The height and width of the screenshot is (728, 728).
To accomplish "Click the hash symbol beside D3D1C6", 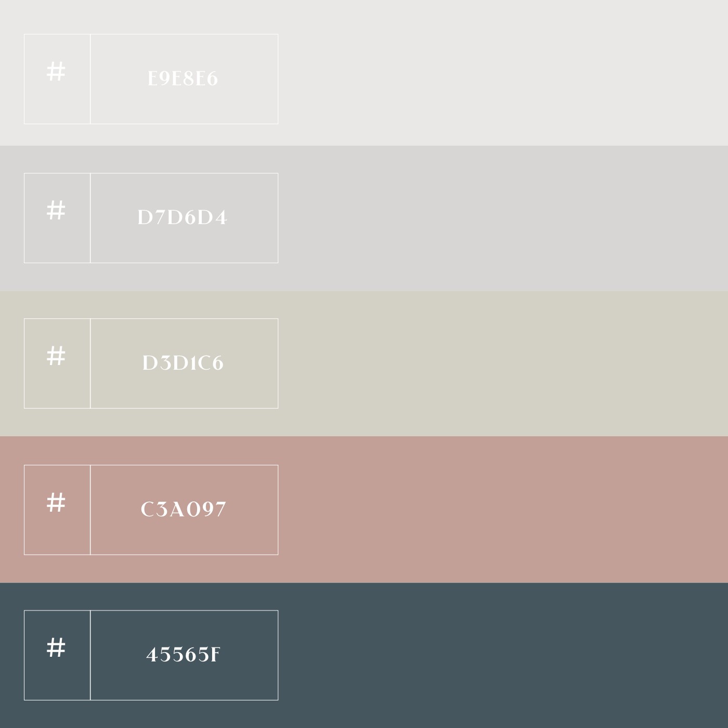I will (56, 356).
